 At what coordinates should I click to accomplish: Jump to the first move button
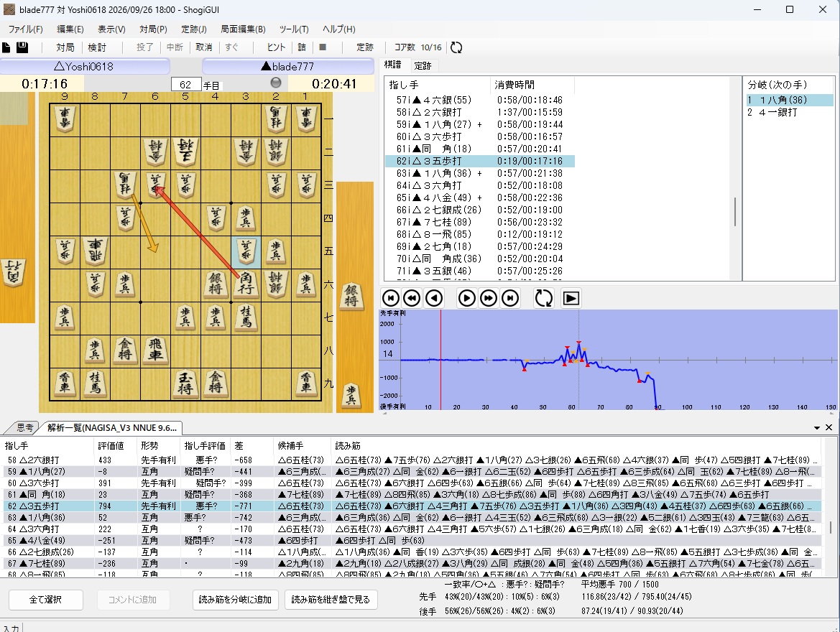pos(390,298)
